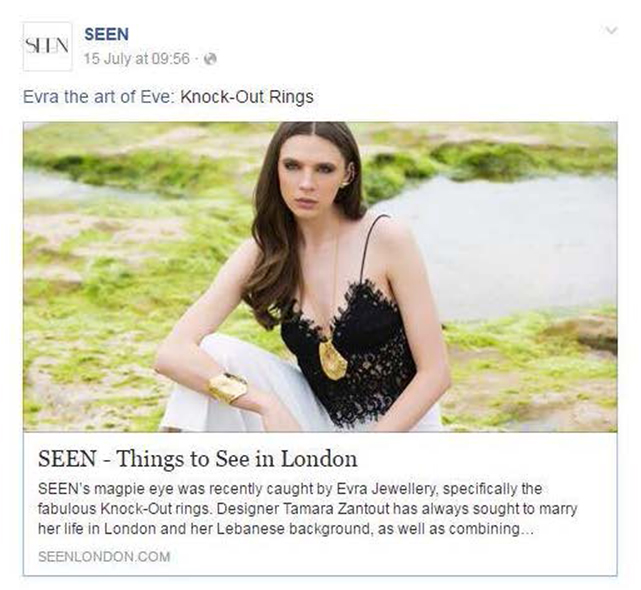Click the SEENLONDON.COM domain text
Viewport: 641px width, 590px height.
104,556
